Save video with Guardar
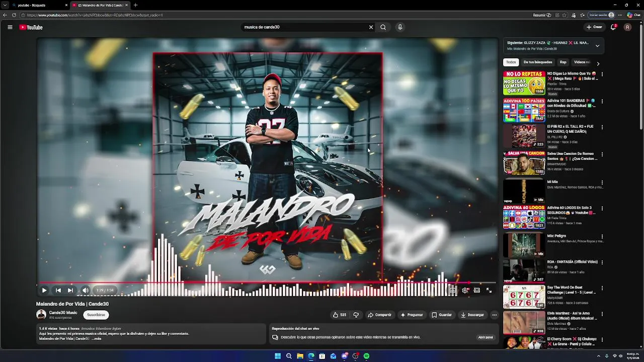 [x=442, y=315]
